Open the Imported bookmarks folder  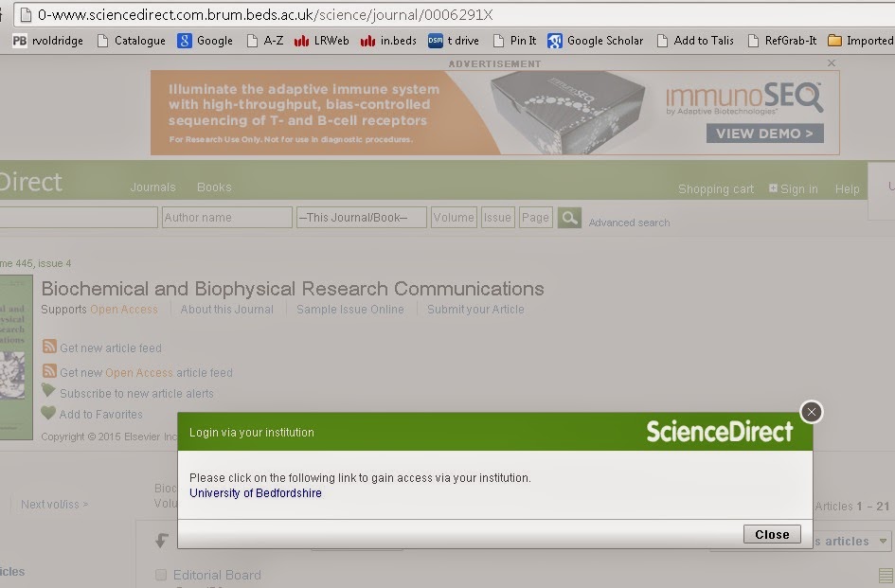[860, 41]
